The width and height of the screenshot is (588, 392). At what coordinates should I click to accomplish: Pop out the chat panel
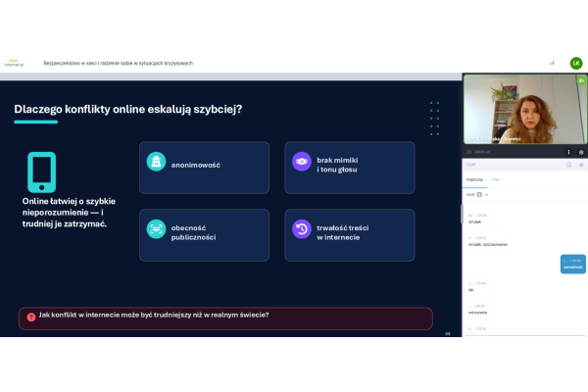coord(568,166)
